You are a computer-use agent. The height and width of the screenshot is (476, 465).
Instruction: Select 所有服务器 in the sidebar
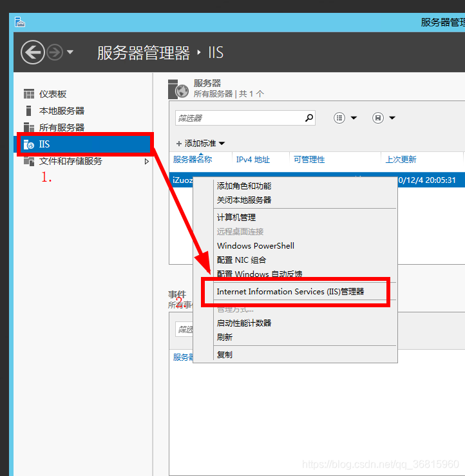pyautogui.click(x=62, y=128)
